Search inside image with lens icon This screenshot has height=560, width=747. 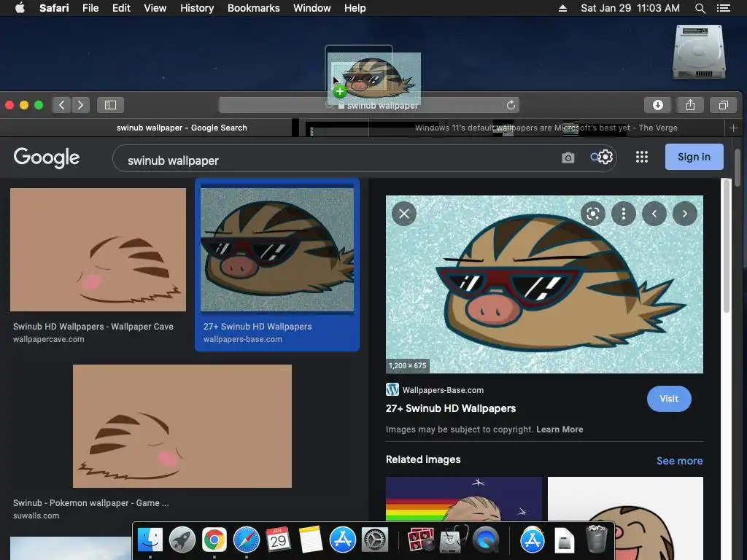point(592,214)
